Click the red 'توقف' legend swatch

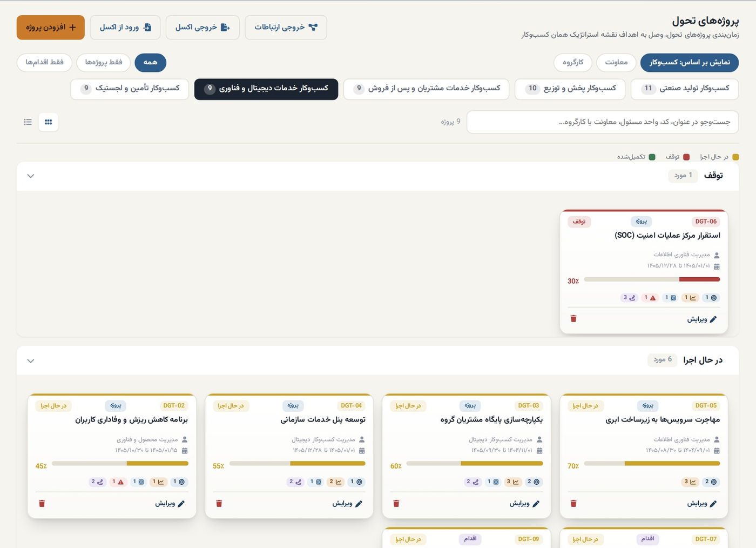(686, 157)
